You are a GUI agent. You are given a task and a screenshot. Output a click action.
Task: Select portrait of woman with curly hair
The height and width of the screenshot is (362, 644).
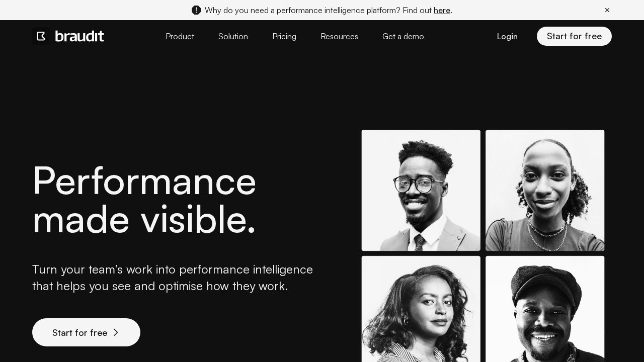pos(421,309)
